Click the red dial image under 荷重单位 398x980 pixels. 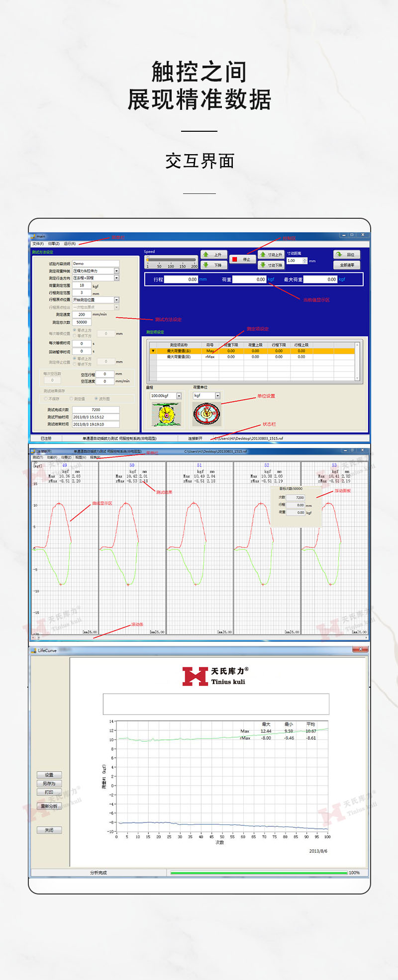pyautogui.click(x=206, y=414)
